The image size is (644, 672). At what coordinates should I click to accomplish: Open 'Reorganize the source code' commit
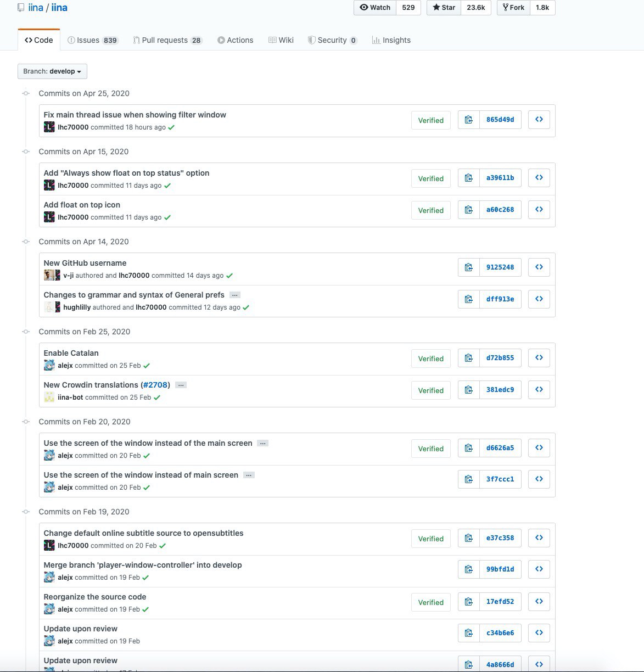pyautogui.click(x=95, y=597)
